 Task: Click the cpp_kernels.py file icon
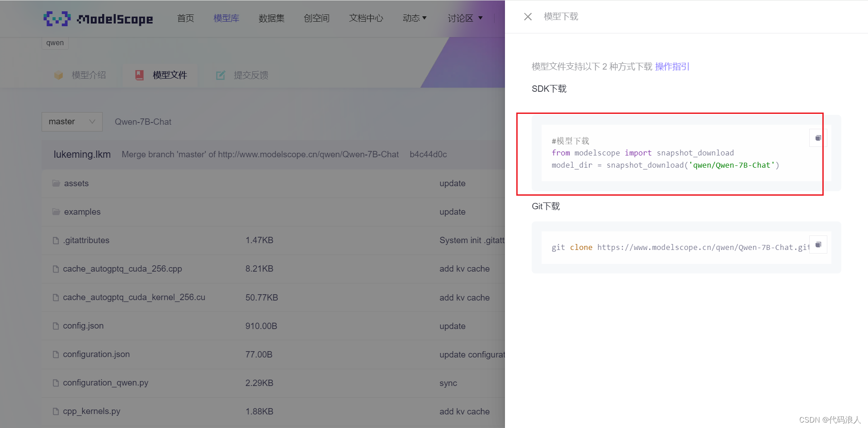(x=56, y=411)
